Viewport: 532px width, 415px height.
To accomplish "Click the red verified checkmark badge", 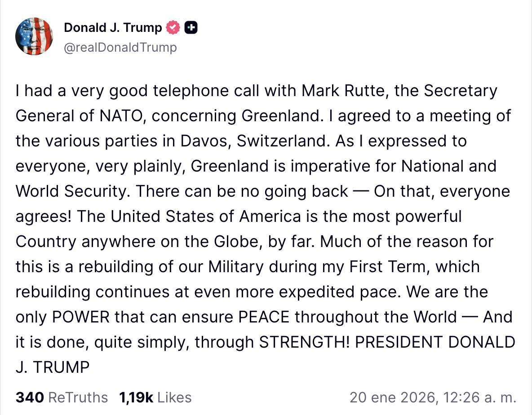I will [x=172, y=27].
